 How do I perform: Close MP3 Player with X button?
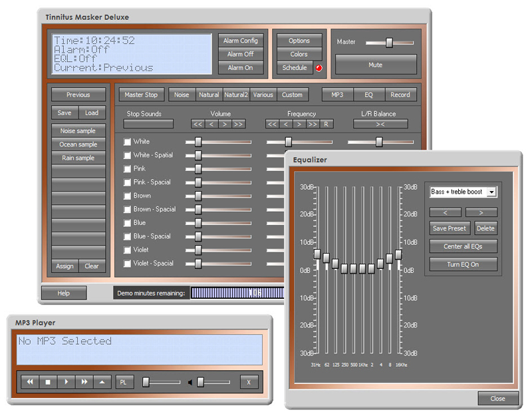[x=249, y=382]
